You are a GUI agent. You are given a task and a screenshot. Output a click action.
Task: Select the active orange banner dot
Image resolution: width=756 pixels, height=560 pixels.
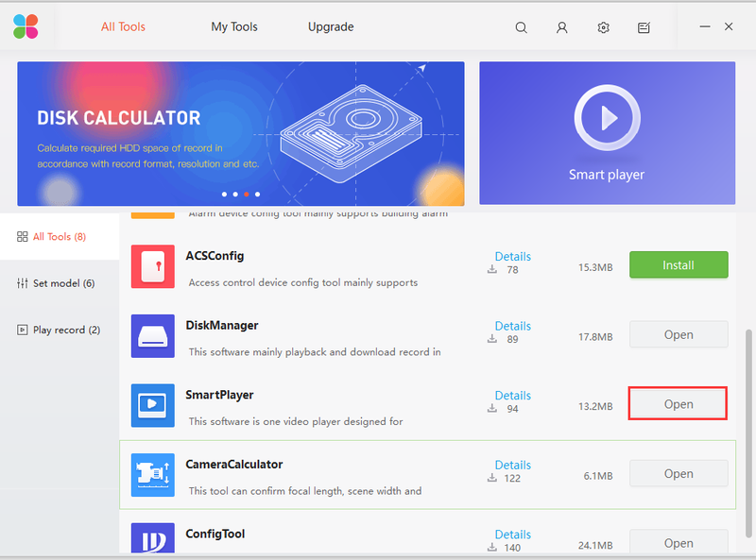click(x=247, y=195)
